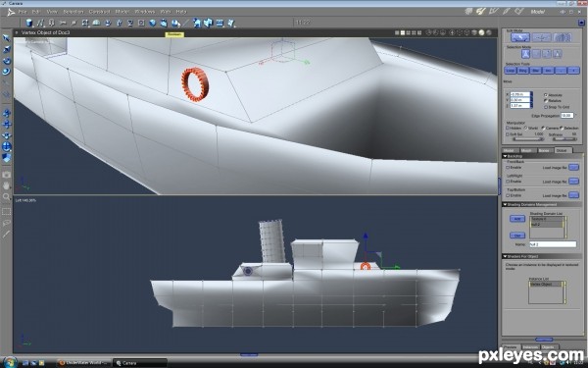
Task: Open the Windows Start button
Action: pyautogui.click(x=10, y=362)
